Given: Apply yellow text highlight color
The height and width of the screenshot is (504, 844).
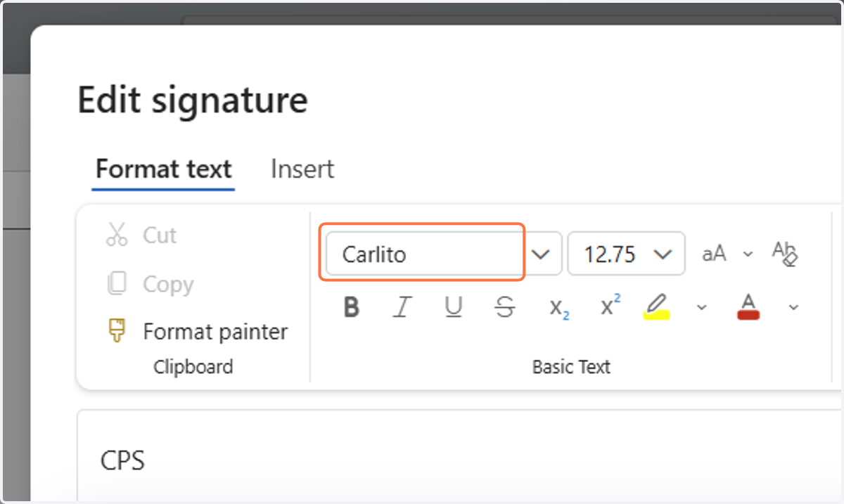Looking at the screenshot, I should pos(656,307).
